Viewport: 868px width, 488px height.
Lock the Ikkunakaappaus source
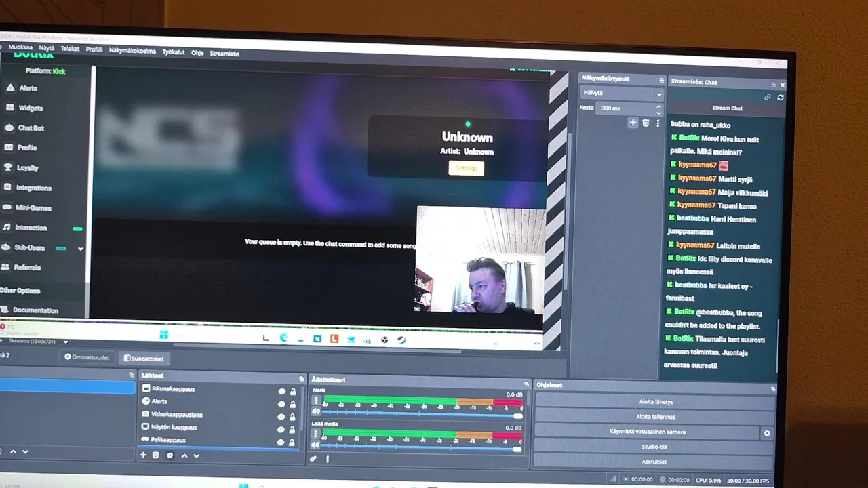(293, 392)
